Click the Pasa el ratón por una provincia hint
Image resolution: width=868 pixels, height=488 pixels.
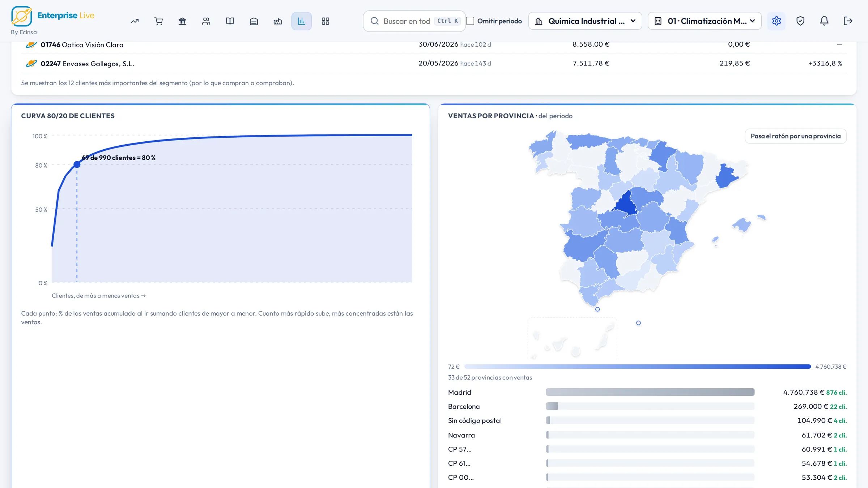(796, 136)
